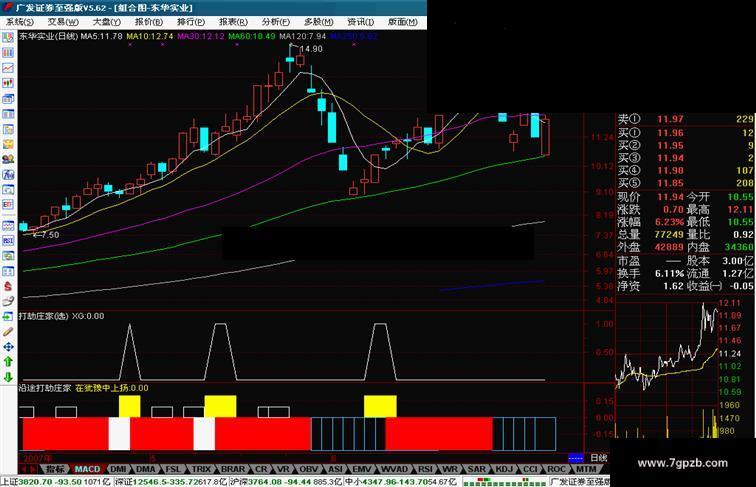Click the 买① 11.96 order row
This screenshot has width=756, height=487.
tap(686, 133)
